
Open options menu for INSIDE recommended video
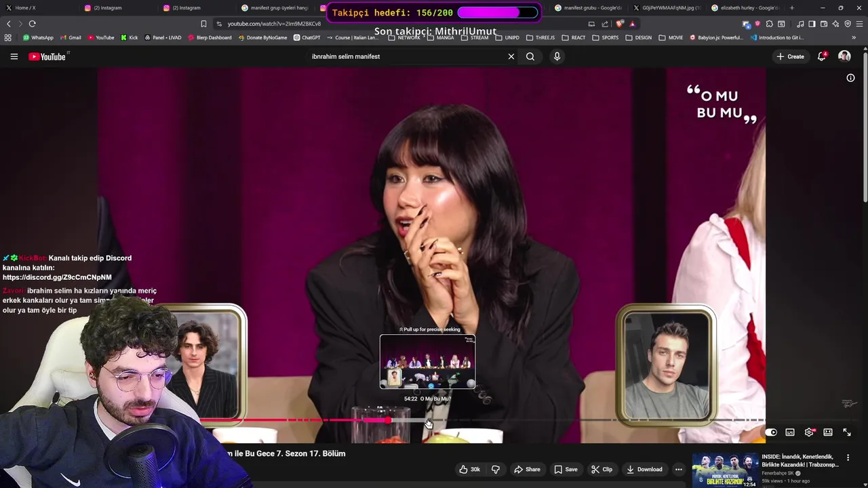(848, 458)
